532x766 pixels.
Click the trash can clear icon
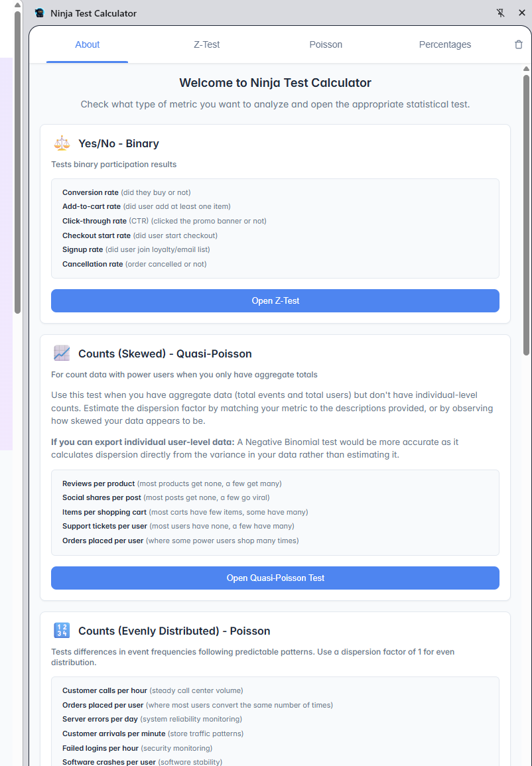pyautogui.click(x=519, y=44)
